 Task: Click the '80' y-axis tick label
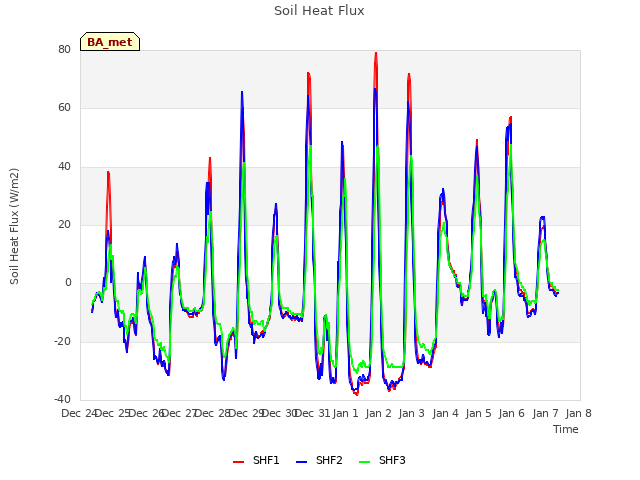(x=64, y=49)
